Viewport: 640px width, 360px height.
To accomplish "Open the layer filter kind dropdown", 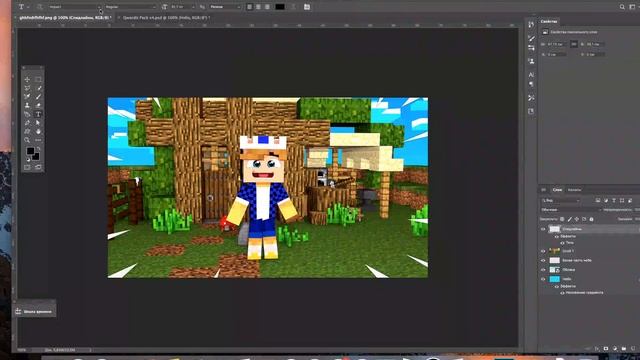I will tap(561, 200).
